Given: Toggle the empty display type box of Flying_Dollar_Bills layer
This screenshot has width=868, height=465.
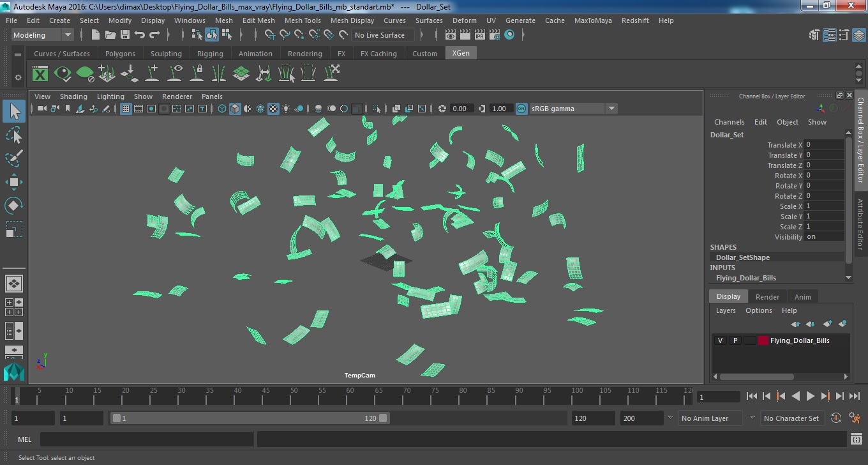Looking at the screenshot, I should [x=750, y=340].
